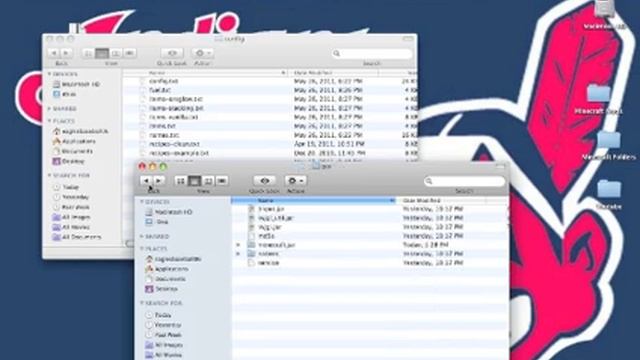The width and height of the screenshot is (640, 360).
Task: Expand SHARED section in config window sidebar
Action: coord(49,109)
